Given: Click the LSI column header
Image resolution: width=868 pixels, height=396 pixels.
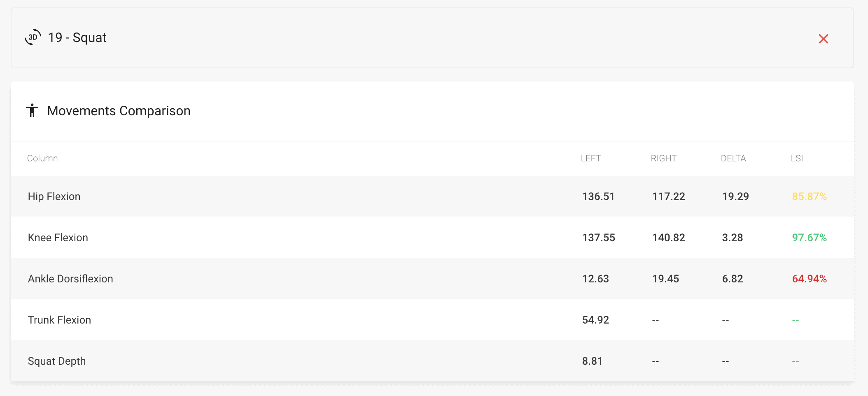Looking at the screenshot, I should (797, 158).
